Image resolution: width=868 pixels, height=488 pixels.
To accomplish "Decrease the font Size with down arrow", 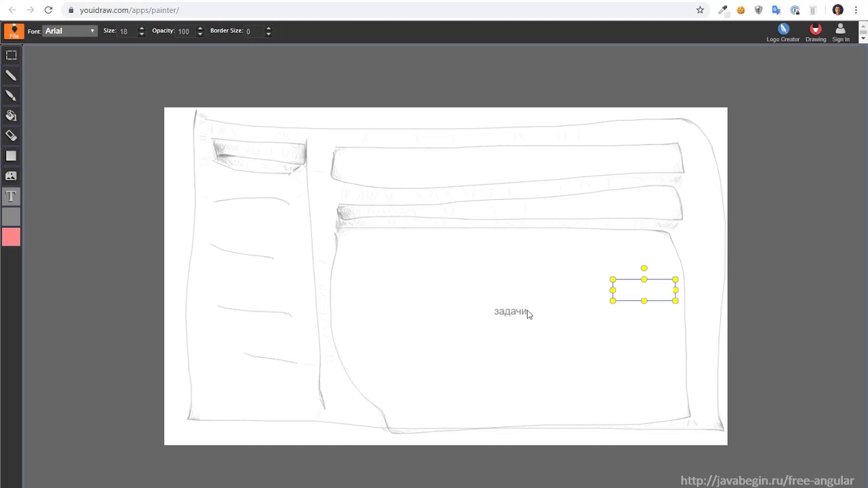I will point(141,34).
